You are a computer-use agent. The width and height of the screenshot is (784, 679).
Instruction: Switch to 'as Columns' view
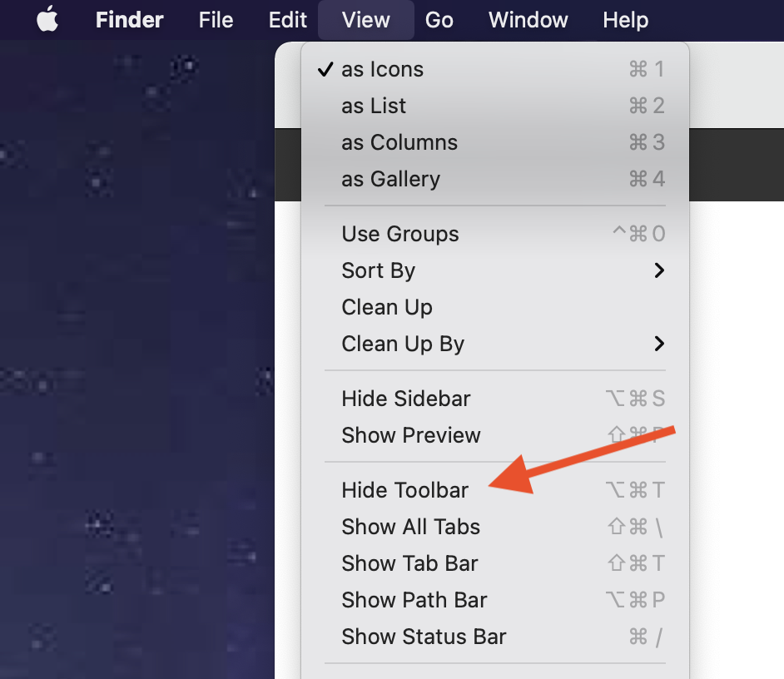495,142
